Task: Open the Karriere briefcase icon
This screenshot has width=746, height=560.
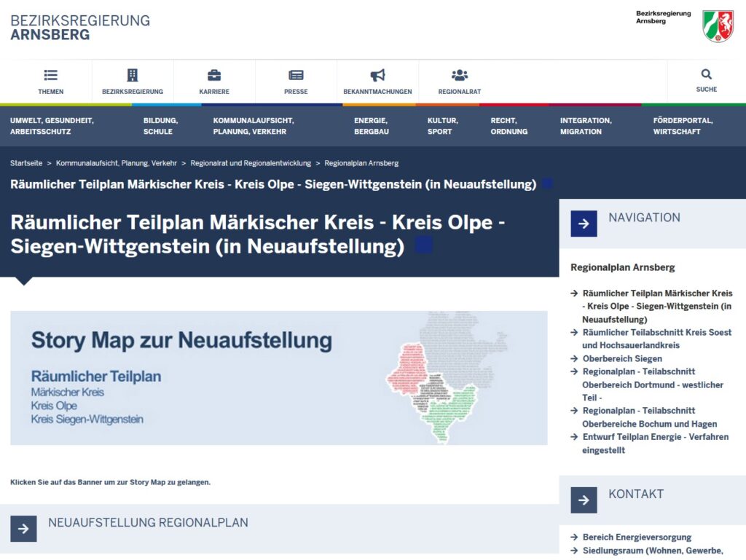Action: coord(214,75)
